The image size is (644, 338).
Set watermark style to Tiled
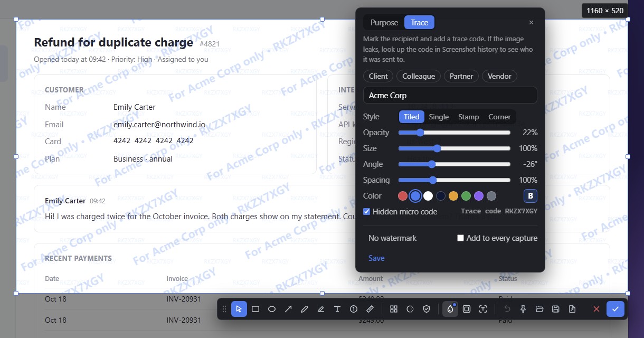pyautogui.click(x=412, y=117)
